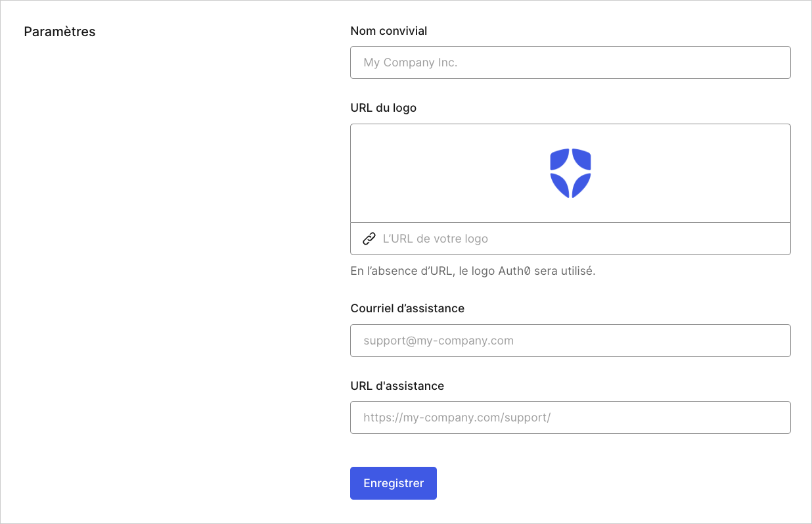
Task: Click the chain link icon
Action: (369, 239)
